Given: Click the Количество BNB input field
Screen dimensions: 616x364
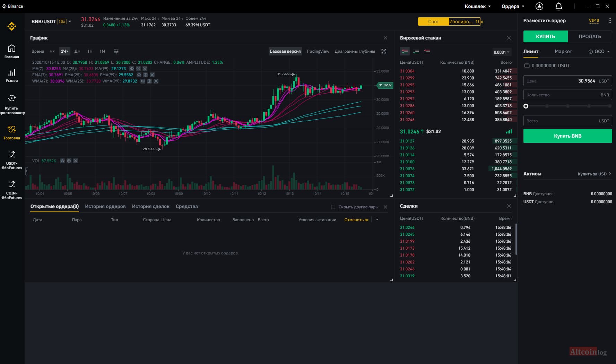Looking at the screenshot, I should click(x=568, y=95).
